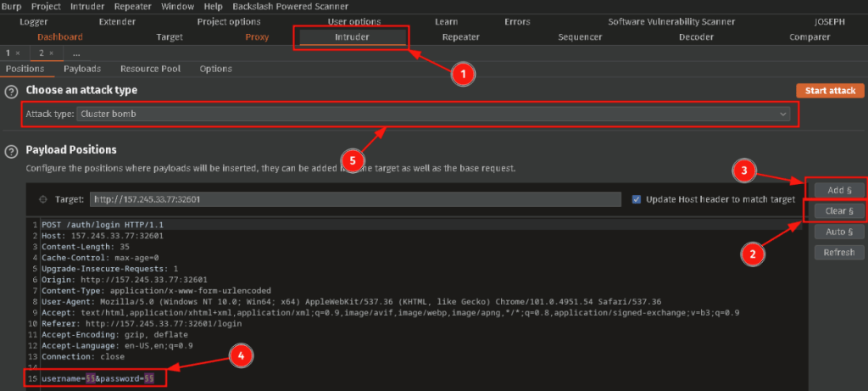Switch to the Repeater tool tab

[460, 37]
